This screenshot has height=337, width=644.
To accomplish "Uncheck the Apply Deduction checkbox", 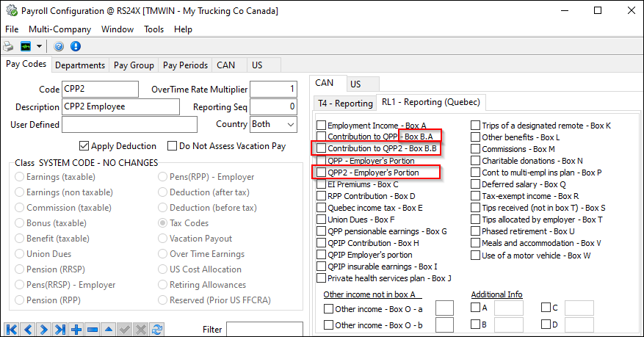I will click(84, 146).
